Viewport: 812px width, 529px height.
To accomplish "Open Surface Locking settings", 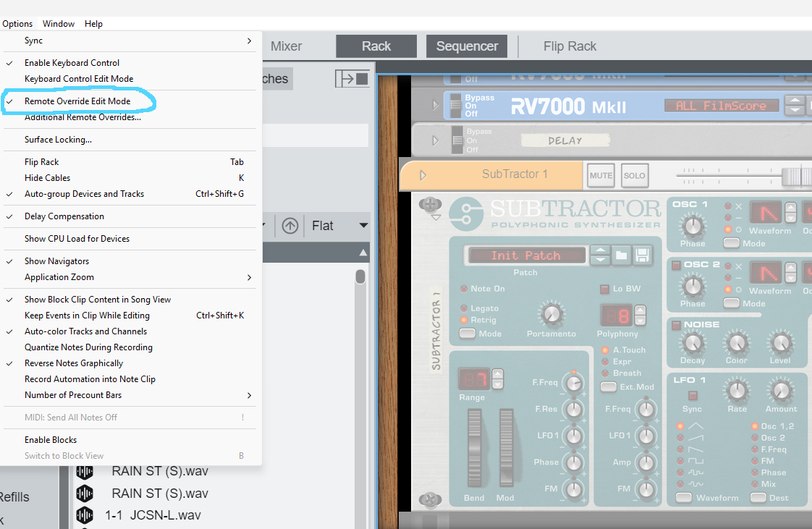I will pos(130,139).
